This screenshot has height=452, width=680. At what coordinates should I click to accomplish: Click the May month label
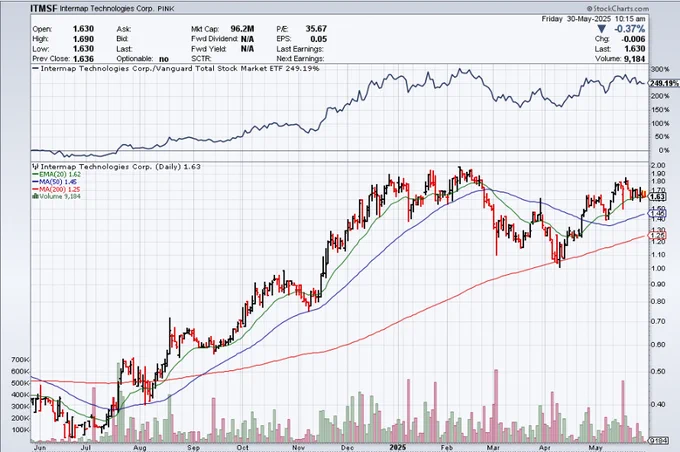[595, 448]
